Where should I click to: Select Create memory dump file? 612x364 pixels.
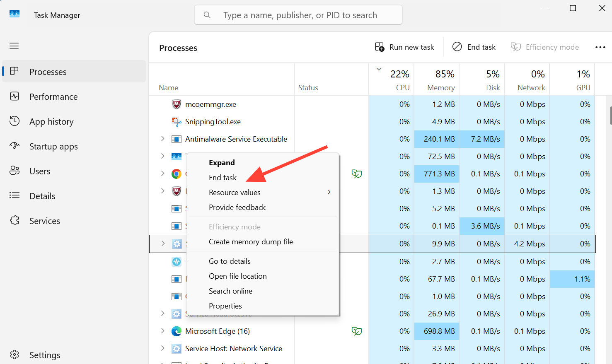251,242
